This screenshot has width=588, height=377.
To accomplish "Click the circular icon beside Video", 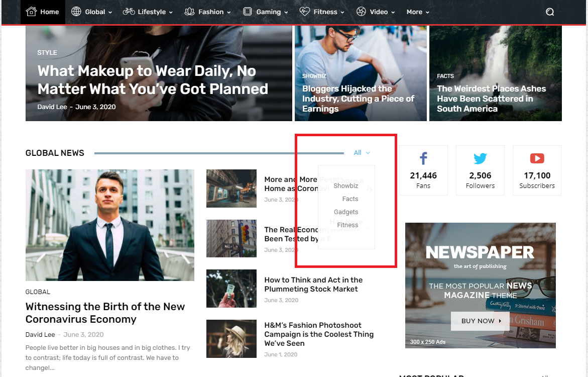I will pos(361,12).
